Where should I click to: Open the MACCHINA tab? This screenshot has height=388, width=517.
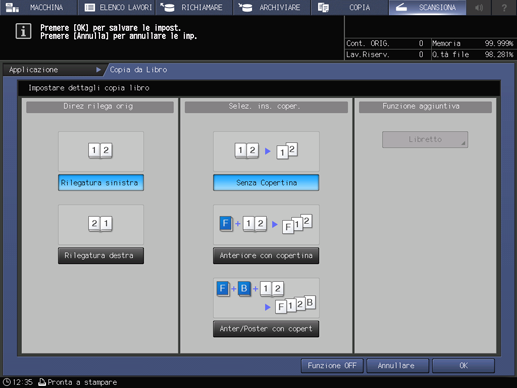tap(38, 7)
